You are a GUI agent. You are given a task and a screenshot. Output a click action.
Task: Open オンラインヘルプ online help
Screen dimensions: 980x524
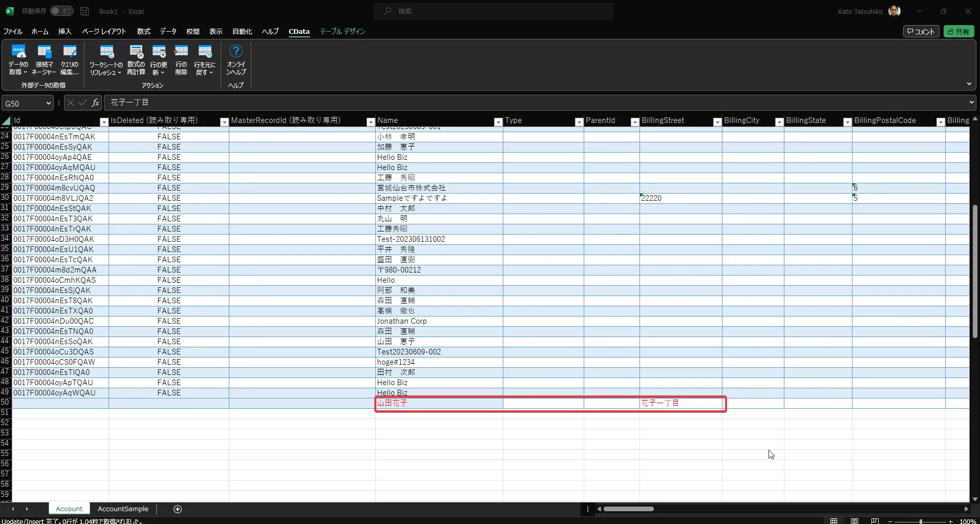(236, 59)
